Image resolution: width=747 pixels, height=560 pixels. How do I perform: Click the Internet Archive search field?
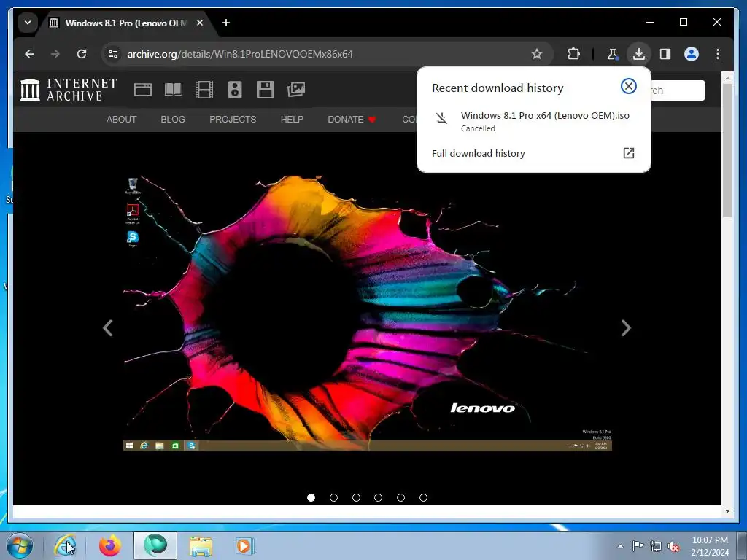pos(678,90)
